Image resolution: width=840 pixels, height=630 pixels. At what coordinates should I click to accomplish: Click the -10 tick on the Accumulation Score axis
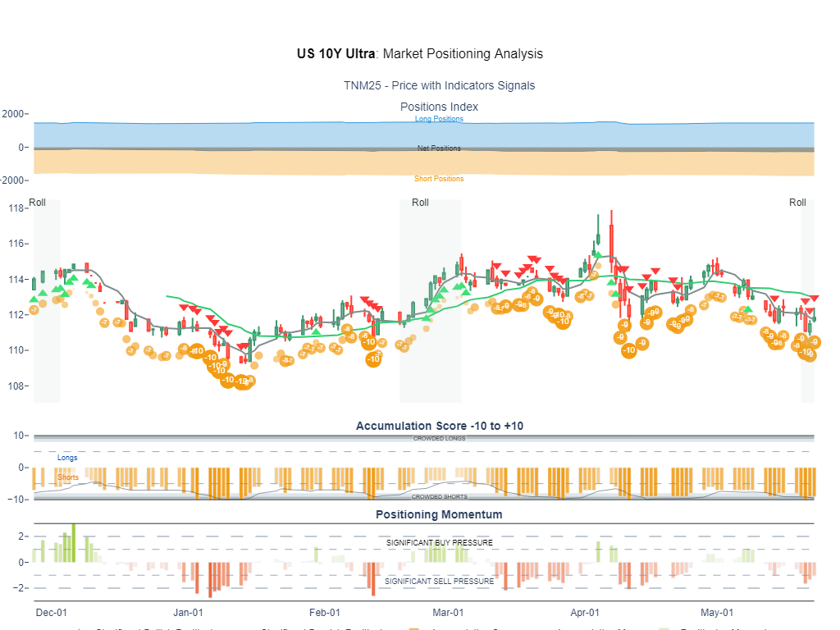coord(16,500)
